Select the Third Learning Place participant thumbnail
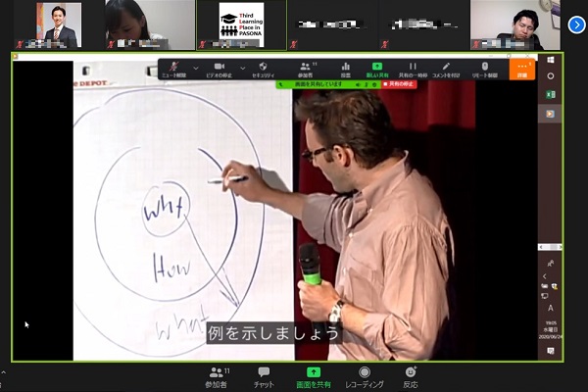Image resolution: width=588 pixels, height=392 pixels. tap(241, 24)
